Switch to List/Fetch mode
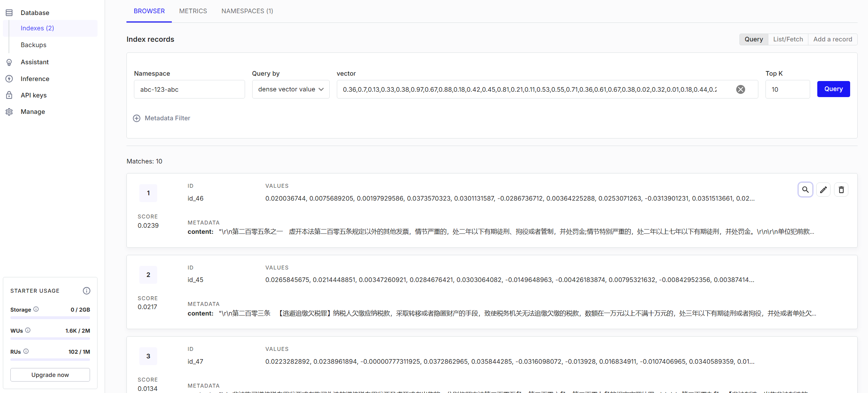This screenshot has height=393, width=868. 788,39
